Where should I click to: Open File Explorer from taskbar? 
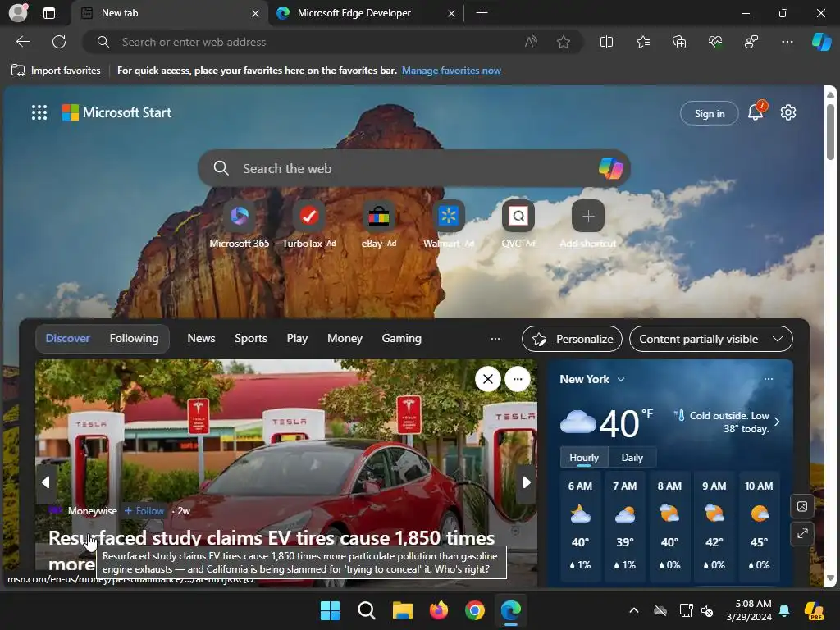point(403,610)
